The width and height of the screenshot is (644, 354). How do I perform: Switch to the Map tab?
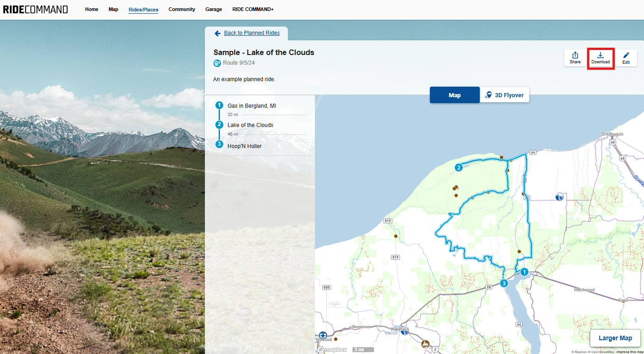455,95
